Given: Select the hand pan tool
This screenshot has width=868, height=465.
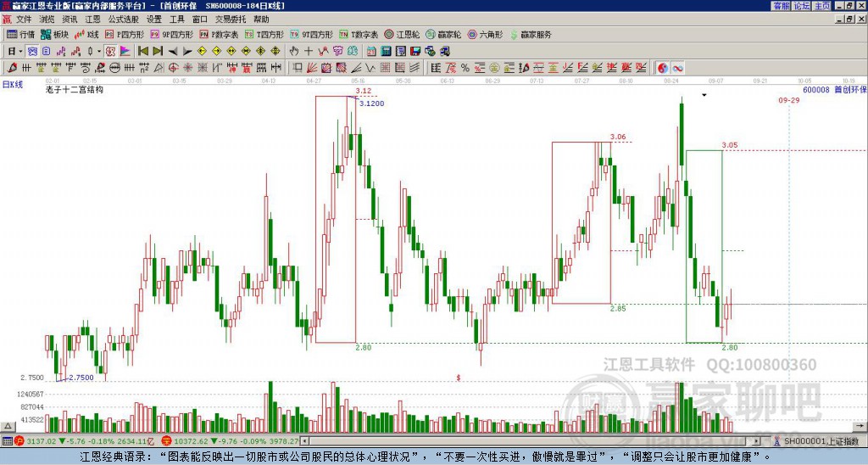Looking at the screenshot, I should (293, 51).
